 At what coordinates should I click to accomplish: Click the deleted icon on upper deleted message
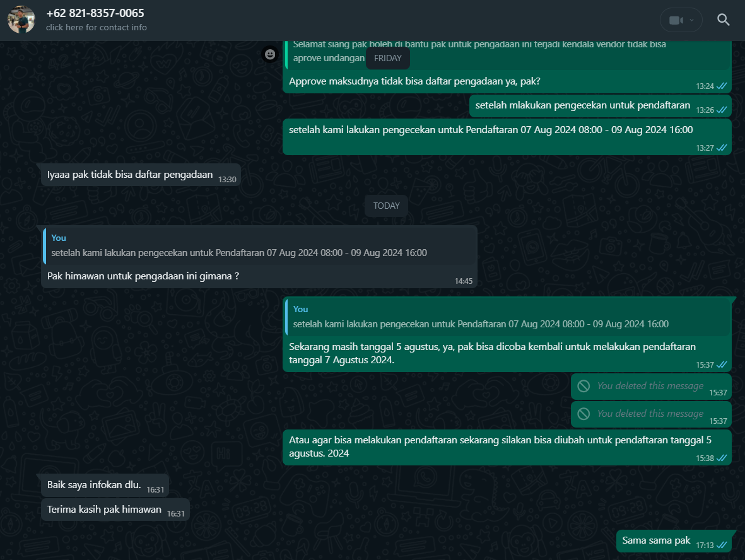(584, 386)
